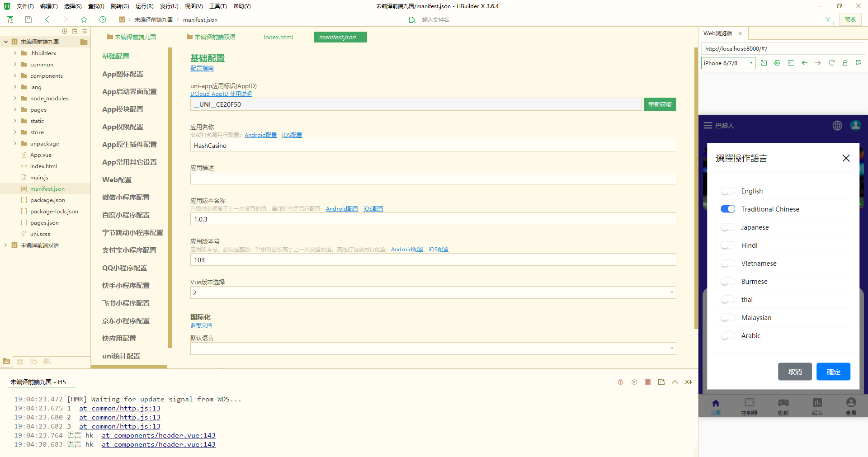868x457 pixels.
Task: Enable the Malaysian language toggle
Action: pyautogui.click(x=728, y=318)
